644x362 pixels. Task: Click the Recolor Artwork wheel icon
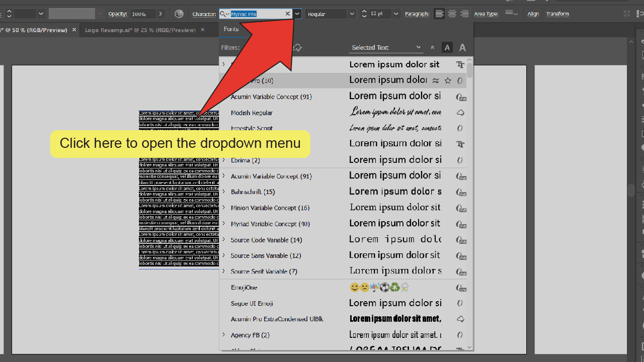point(179,14)
